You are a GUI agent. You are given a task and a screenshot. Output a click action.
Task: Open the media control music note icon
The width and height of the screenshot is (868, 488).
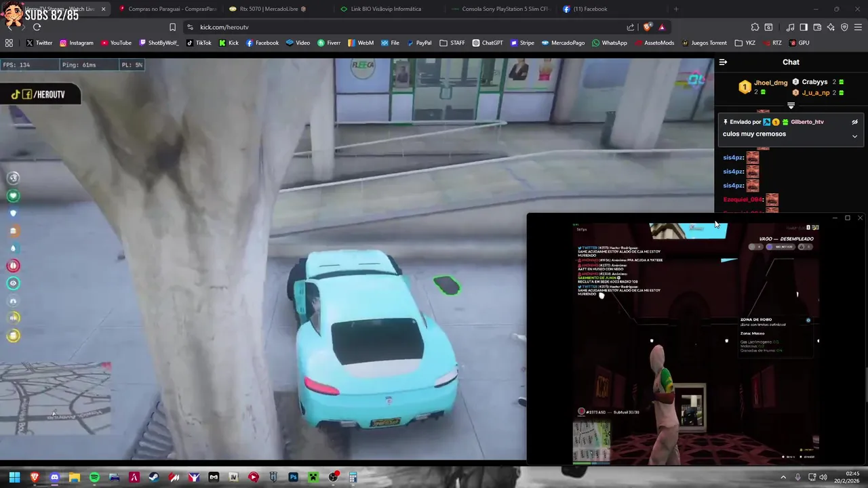pos(790,27)
